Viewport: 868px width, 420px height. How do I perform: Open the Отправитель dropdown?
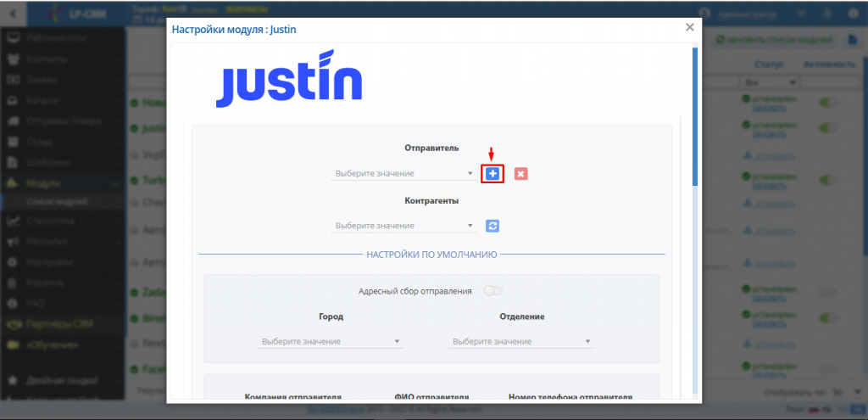coord(403,174)
